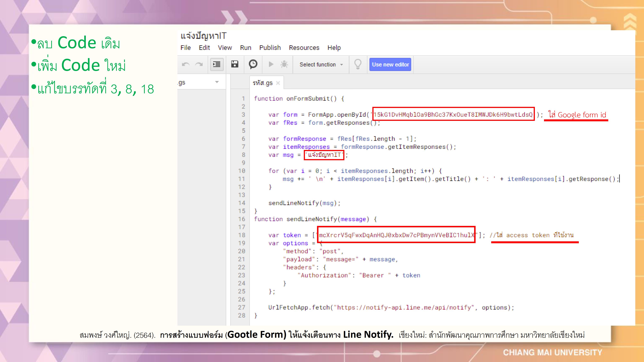Close the รหัส.gs tab

[x=278, y=83]
